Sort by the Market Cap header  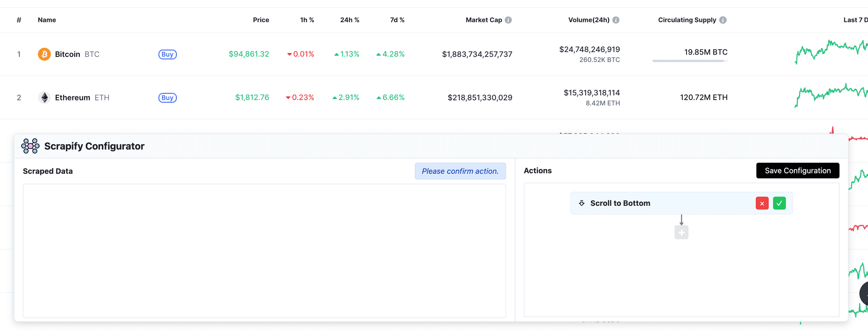click(484, 20)
